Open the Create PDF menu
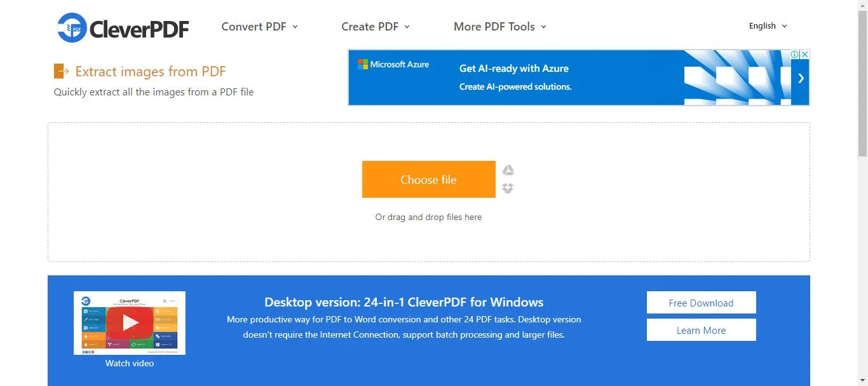This screenshot has width=868, height=386. tap(375, 27)
